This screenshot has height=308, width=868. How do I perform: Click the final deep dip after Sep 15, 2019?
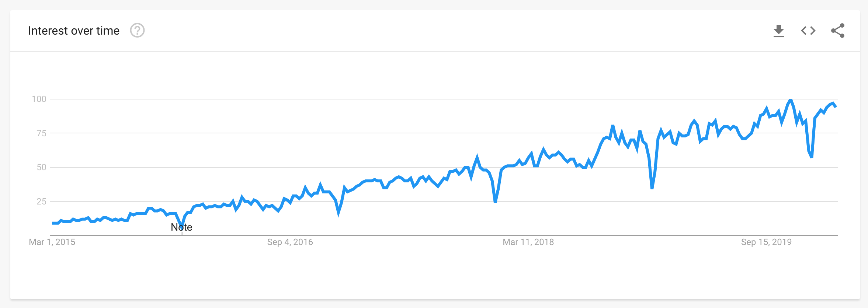coord(811,157)
